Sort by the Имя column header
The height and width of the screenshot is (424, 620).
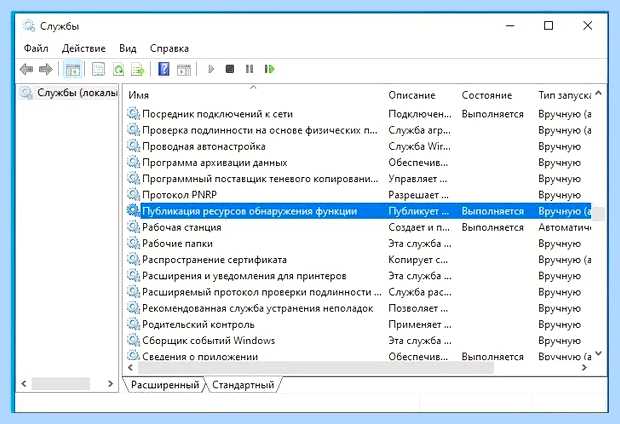coord(138,95)
